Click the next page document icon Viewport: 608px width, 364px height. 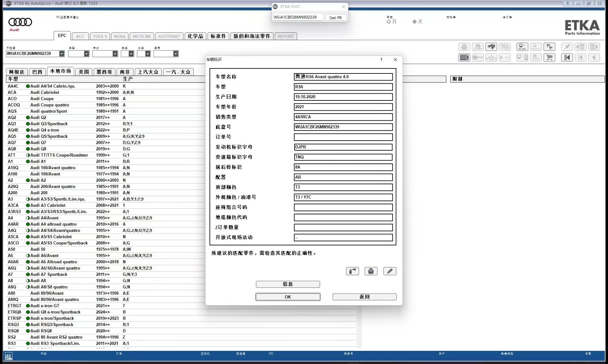coord(594,47)
